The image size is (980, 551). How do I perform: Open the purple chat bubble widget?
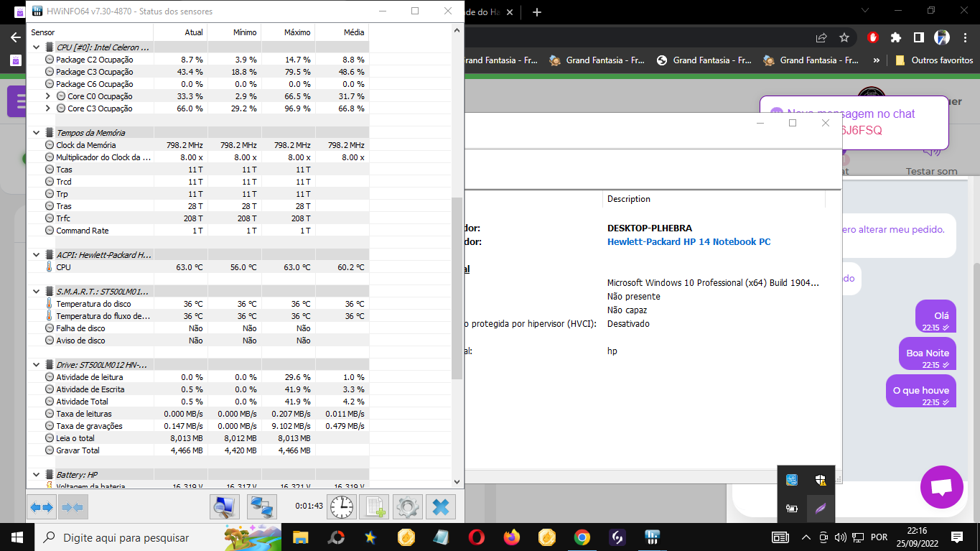click(x=941, y=487)
